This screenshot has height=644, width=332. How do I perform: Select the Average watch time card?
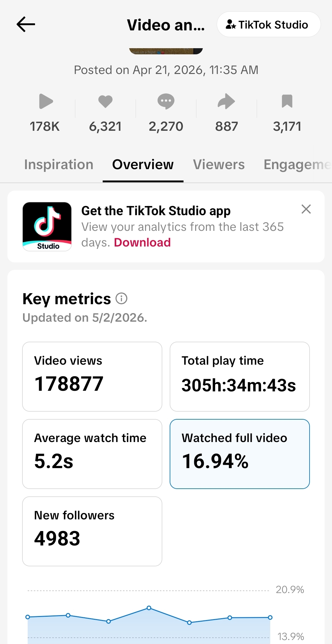pyautogui.click(x=92, y=454)
